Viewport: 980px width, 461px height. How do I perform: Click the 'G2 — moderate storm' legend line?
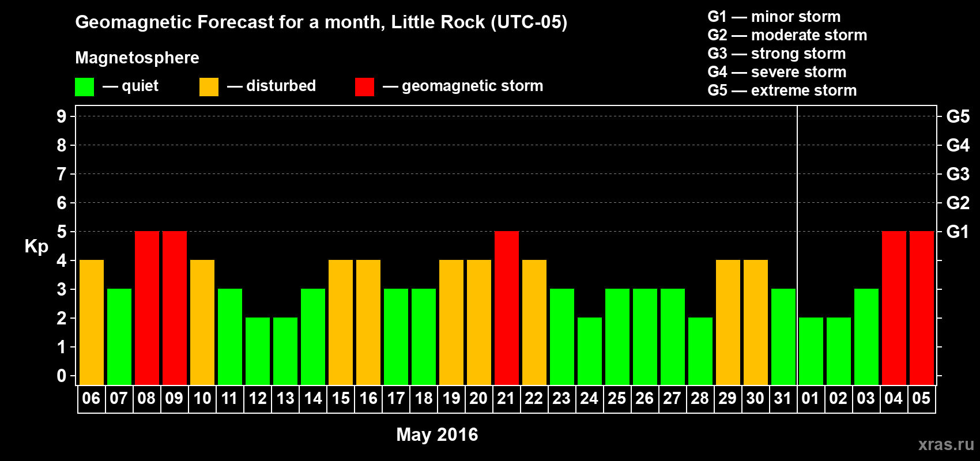pyautogui.click(x=787, y=35)
